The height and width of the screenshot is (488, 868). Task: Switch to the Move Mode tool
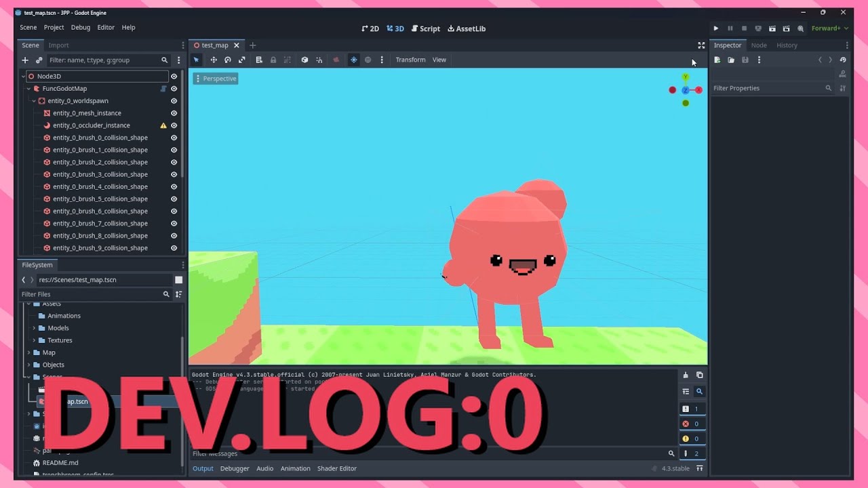click(214, 60)
